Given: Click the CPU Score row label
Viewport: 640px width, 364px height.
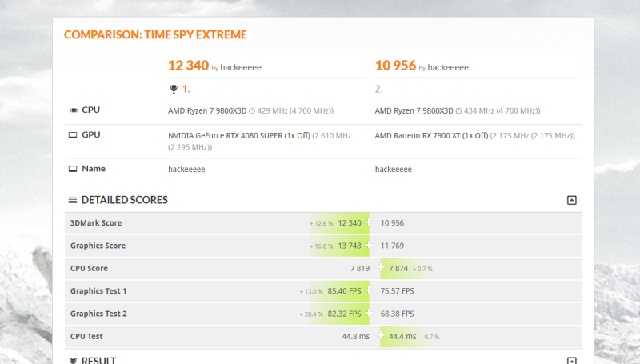Looking at the screenshot, I should [89, 269].
